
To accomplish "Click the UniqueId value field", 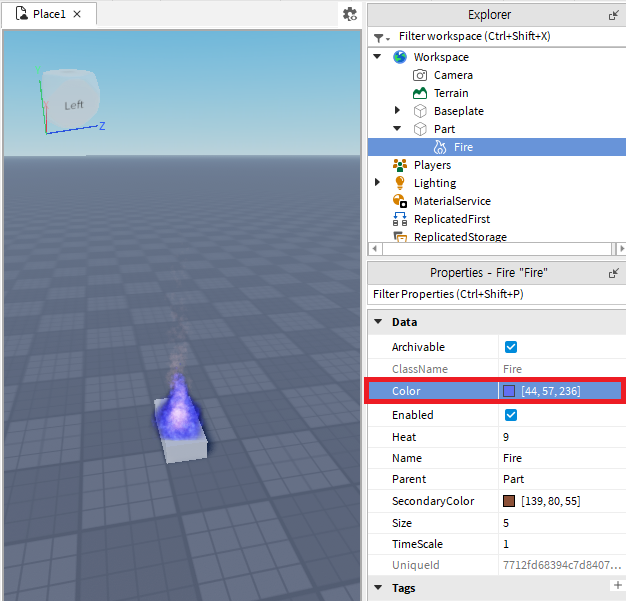I will pyautogui.click(x=562, y=565).
